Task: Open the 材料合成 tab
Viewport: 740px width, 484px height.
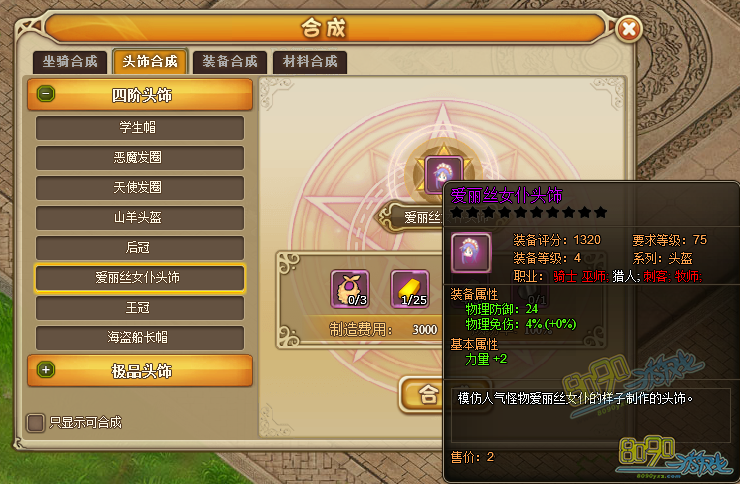Action: tap(310, 61)
